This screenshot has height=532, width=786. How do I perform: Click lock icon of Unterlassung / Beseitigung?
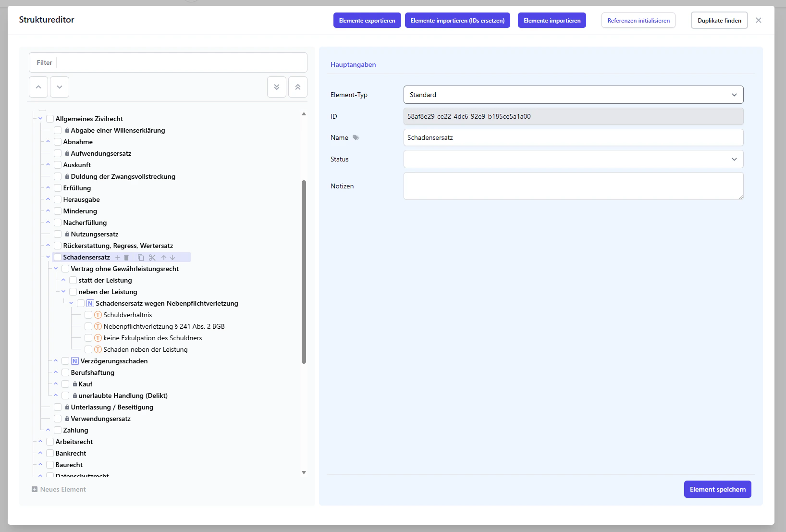pyautogui.click(x=67, y=407)
